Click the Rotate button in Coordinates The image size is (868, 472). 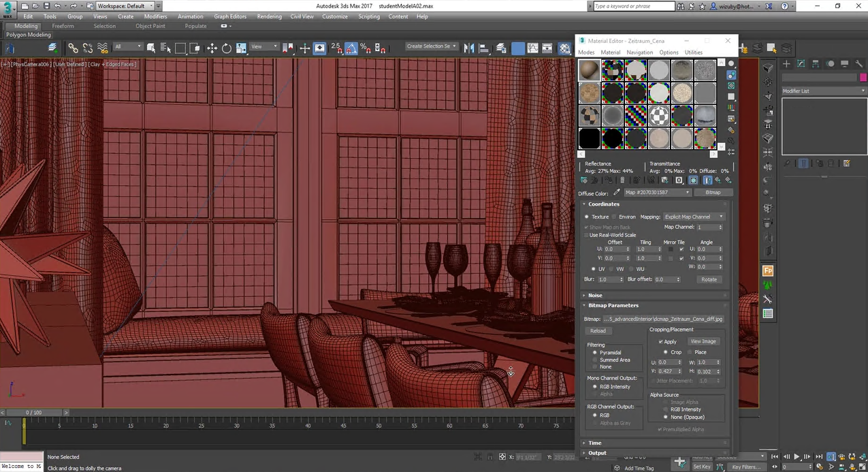click(x=709, y=279)
